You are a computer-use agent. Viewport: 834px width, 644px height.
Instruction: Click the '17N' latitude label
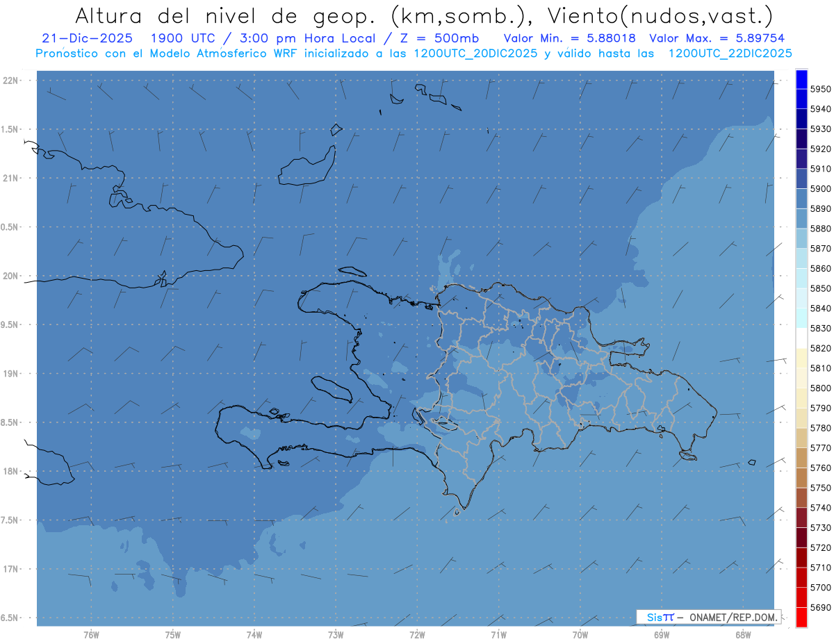click(x=10, y=569)
